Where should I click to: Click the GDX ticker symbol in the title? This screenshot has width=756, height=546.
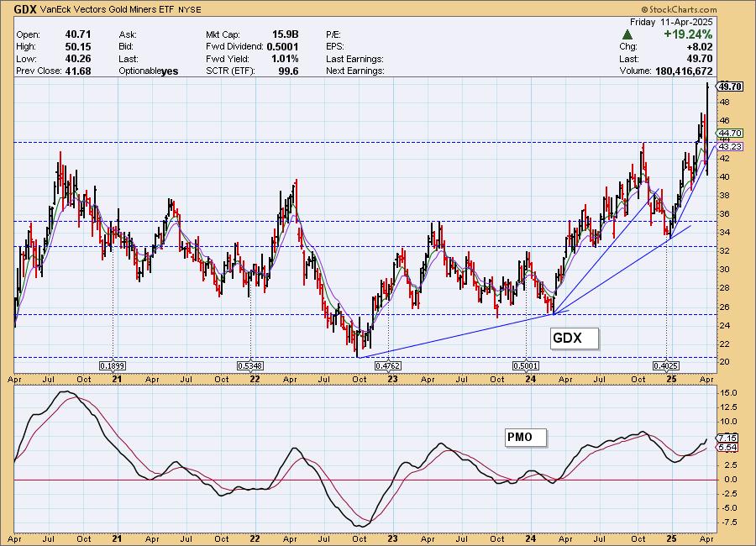(x=25, y=9)
